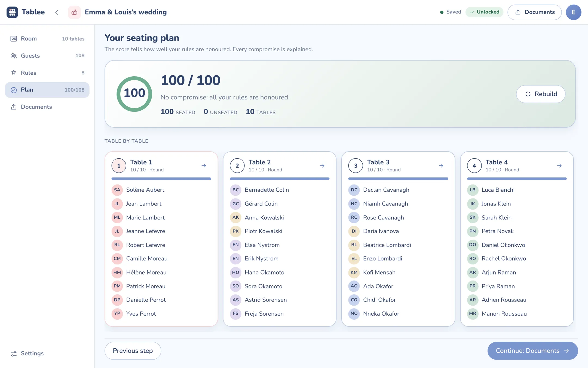Click the wedding rings event icon

click(74, 12)
